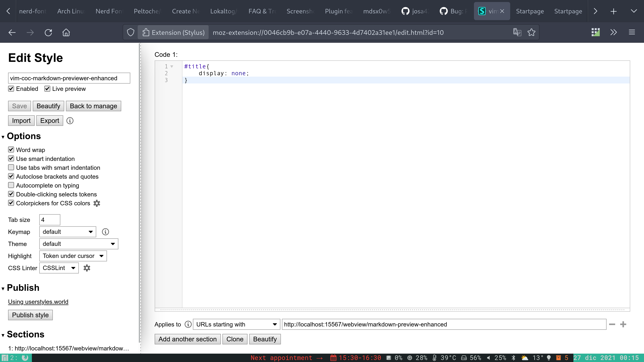The height and width of the screenshot is (362, 644).
Task: Reload the page
Action: [x=48, y=32]
